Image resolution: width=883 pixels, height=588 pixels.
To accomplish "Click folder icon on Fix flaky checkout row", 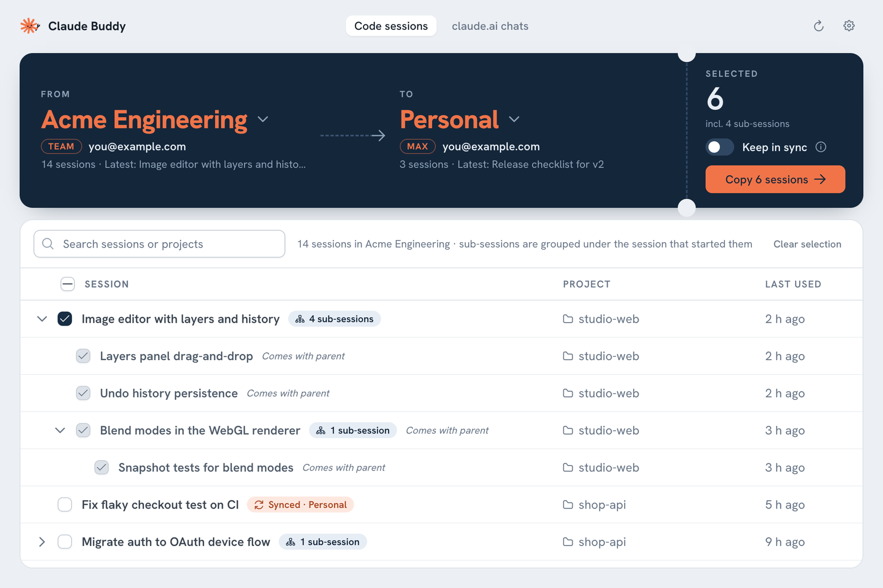I will click(x=568, y=505).
